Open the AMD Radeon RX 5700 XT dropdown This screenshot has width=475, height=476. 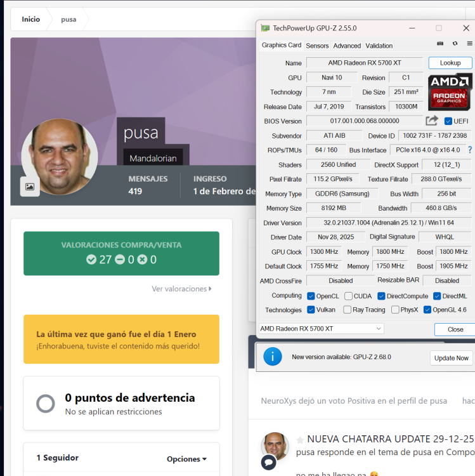pos(322,329)
